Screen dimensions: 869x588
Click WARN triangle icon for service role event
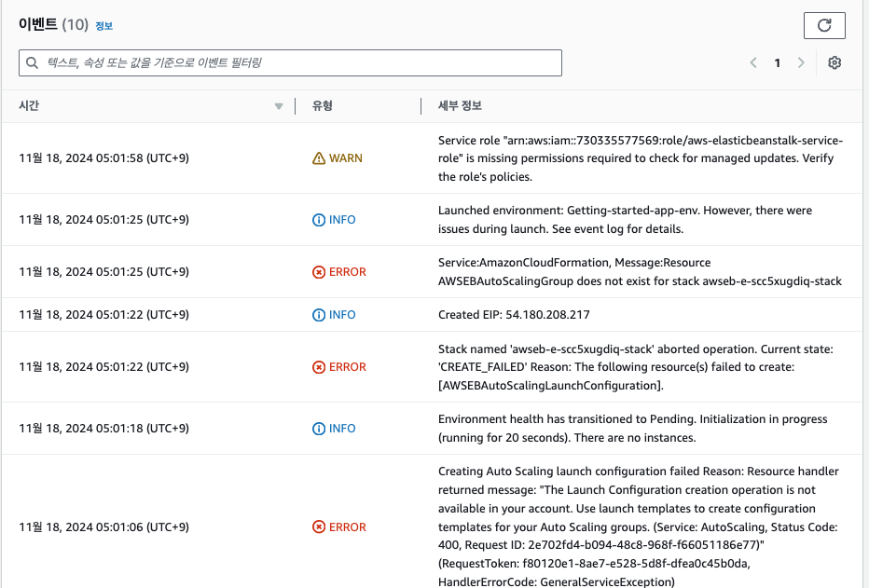pos(319,158)
